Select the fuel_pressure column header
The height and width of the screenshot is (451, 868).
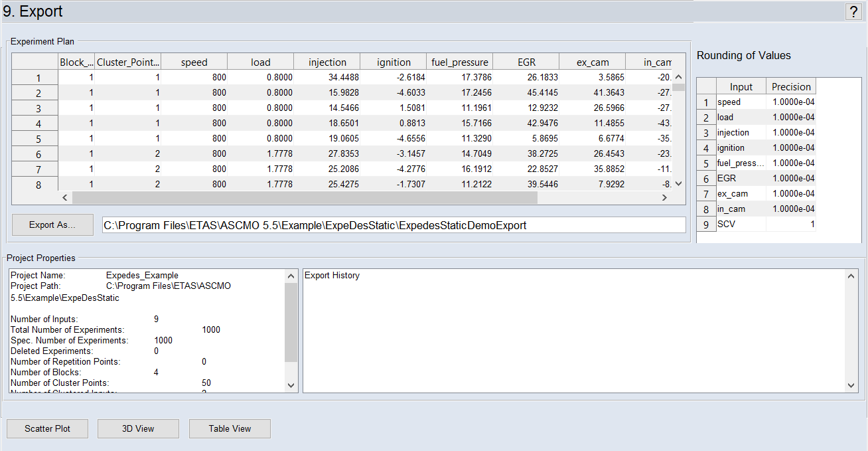click(x=459, y=62)
